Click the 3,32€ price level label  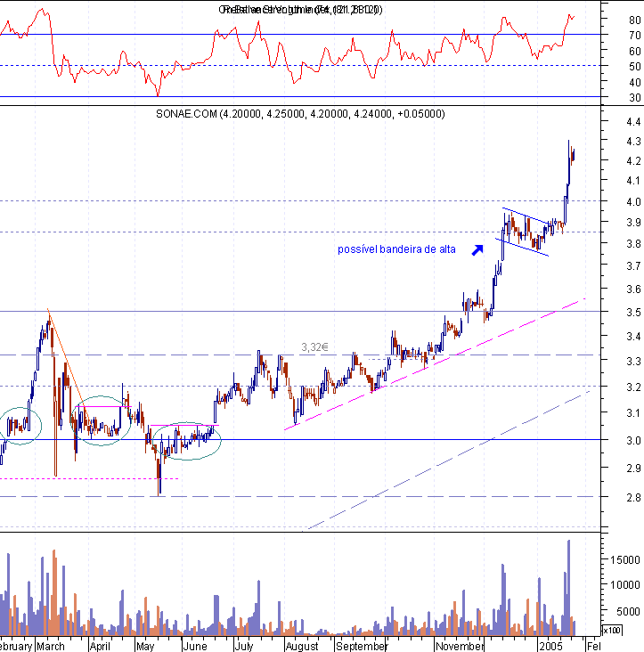(x=314, y=346)
